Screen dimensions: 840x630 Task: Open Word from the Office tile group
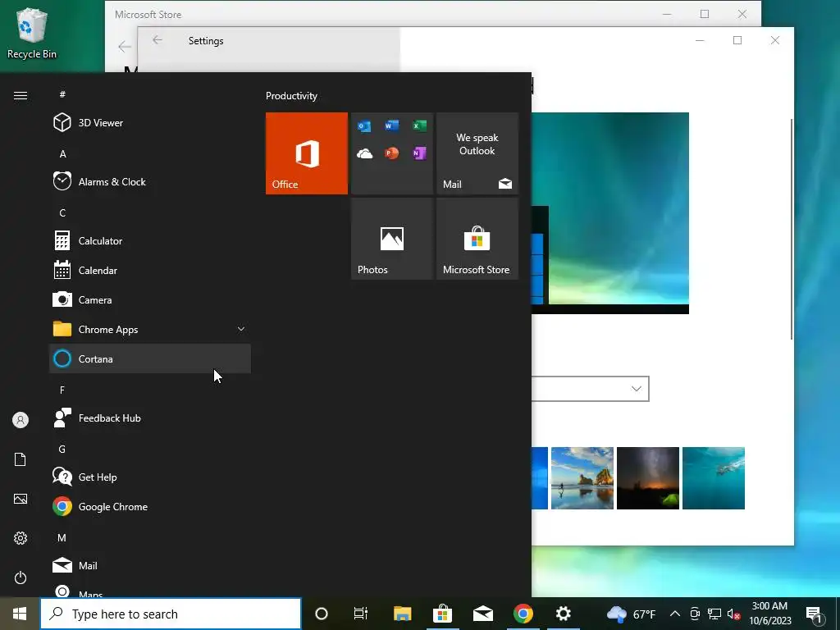(x=391, y=126)
